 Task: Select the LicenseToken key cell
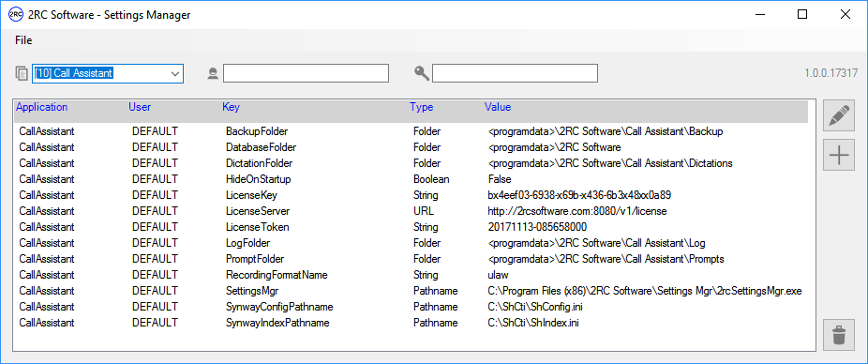click(x=258, y=227)
